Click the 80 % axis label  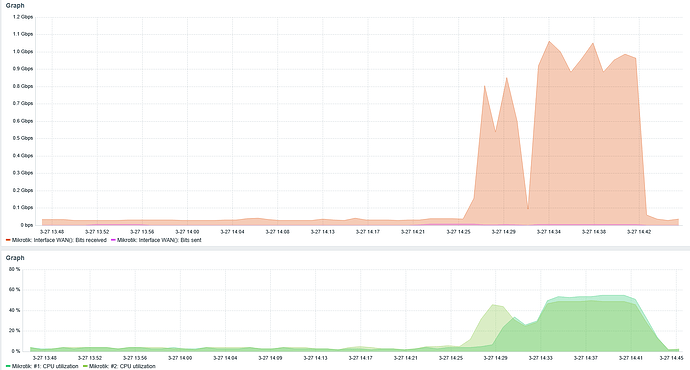pyautogui.click(x=15, y=269)
